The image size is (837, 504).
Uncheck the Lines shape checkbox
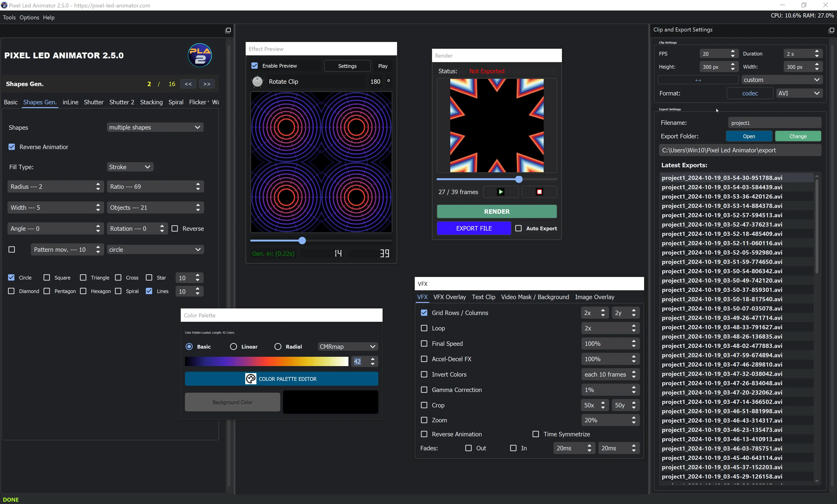tap(149, 291)
